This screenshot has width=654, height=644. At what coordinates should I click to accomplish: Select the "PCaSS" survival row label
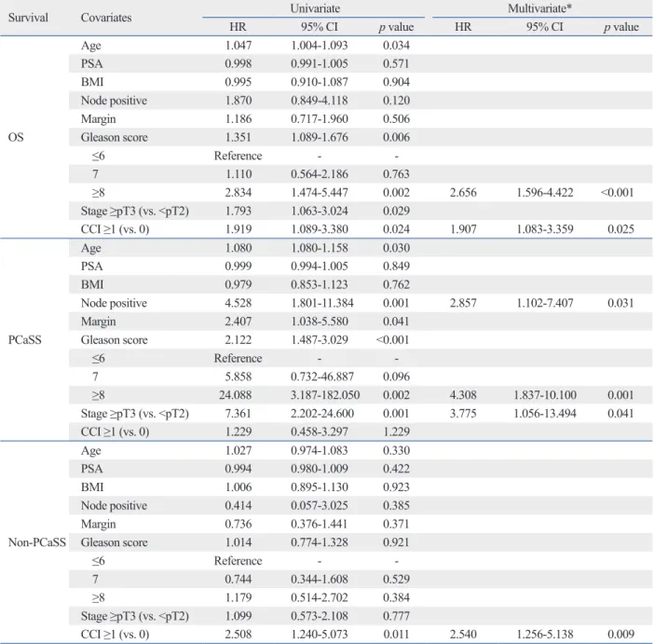(24, 340)
